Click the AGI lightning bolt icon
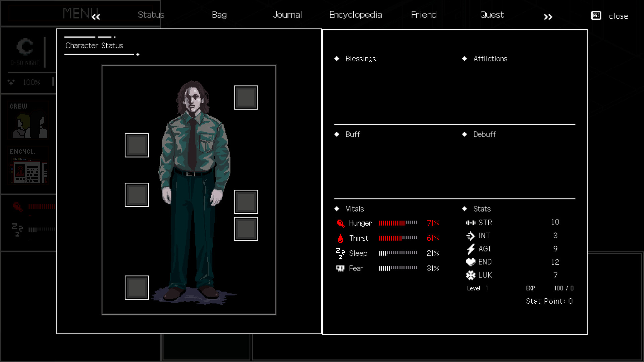 470,249
